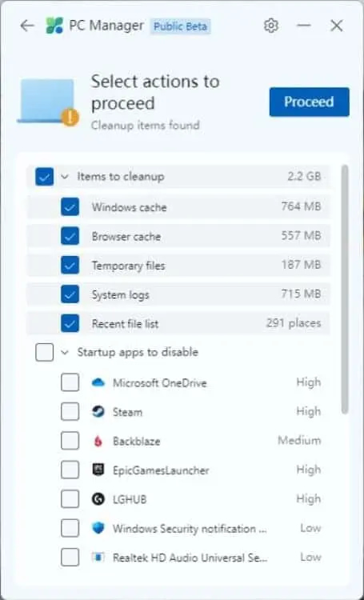This screenshot has height=600, width=364.
Task: Click the LGHUB app icon
Action: tap(98, 499)
